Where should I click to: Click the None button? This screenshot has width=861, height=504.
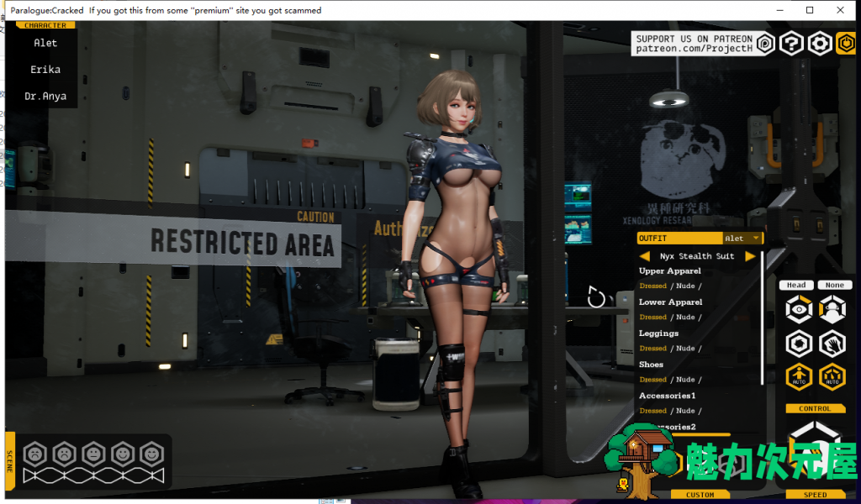(x=835, y=285)
